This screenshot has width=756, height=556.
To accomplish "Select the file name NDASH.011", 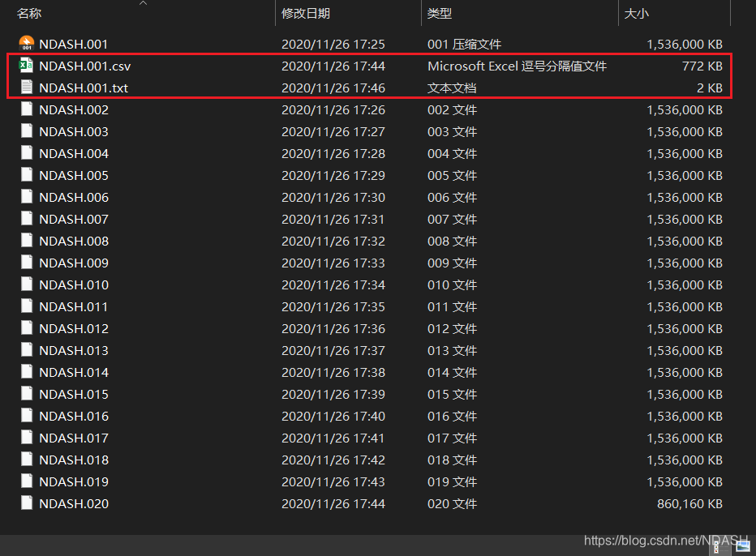I will coord(73,307).
